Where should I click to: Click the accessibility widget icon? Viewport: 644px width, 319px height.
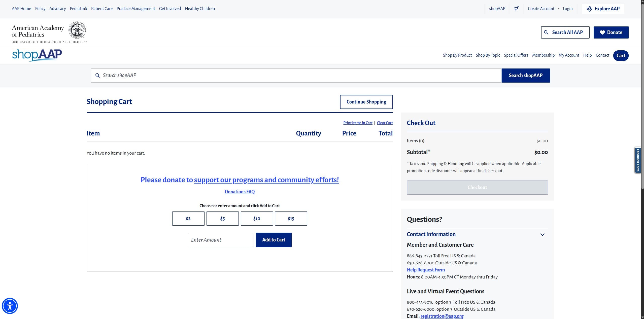(x=10, y=306)
